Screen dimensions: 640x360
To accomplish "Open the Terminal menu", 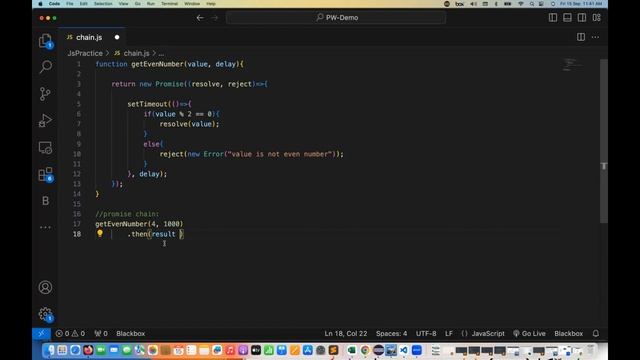I will point(169,4).
